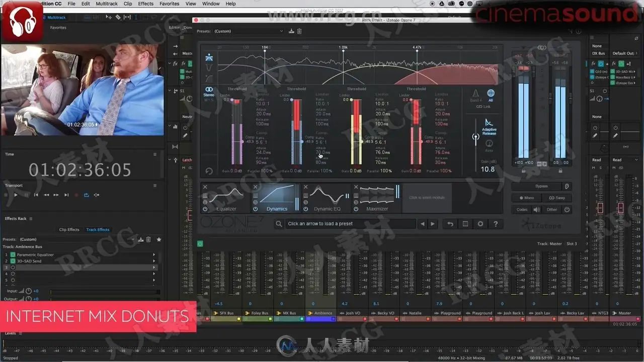Delete the Effects Rack preset
This screenshot has width=644, height=362.
148,239
